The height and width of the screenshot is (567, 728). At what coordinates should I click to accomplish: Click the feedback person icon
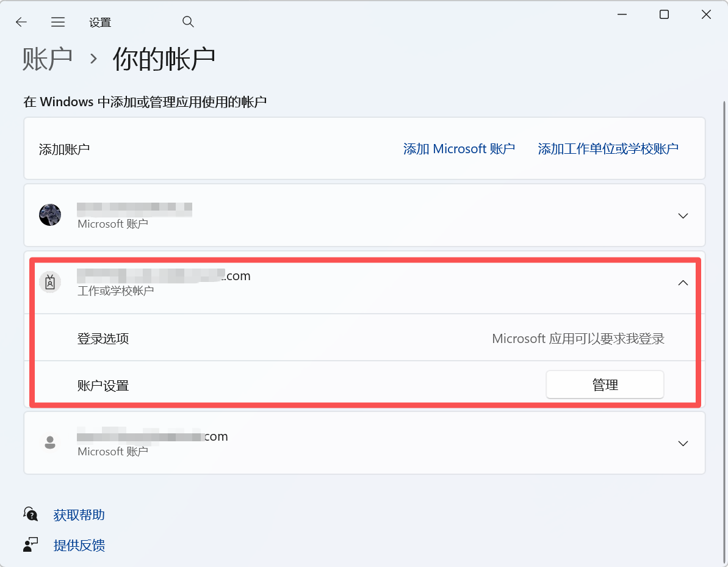tap(31, 544)
